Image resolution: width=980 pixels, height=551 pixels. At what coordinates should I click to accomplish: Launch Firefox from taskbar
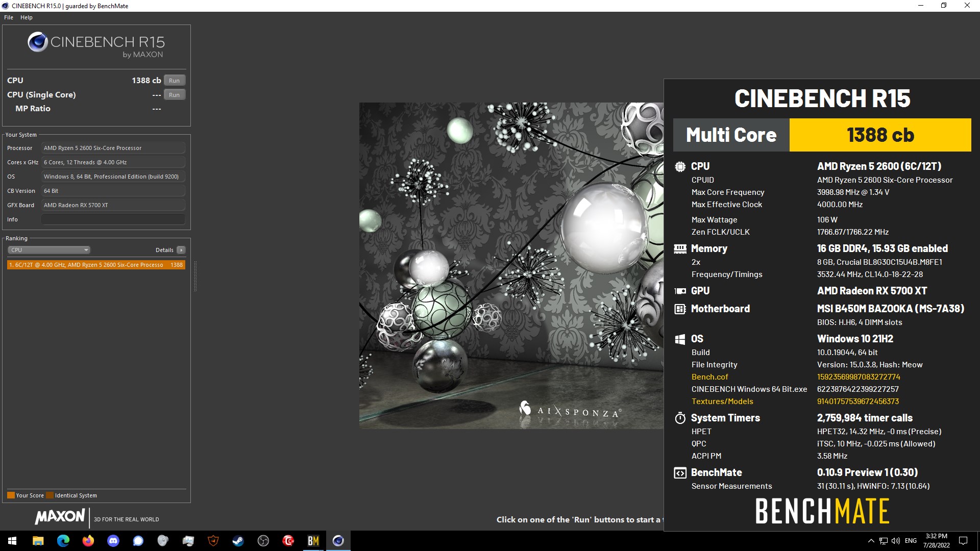pyautogui.click(x=88, y=541)
